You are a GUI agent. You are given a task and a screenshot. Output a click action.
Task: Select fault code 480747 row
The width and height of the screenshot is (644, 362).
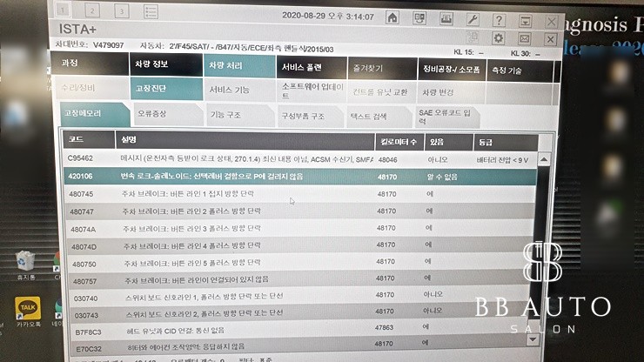[x=300, y=211]
